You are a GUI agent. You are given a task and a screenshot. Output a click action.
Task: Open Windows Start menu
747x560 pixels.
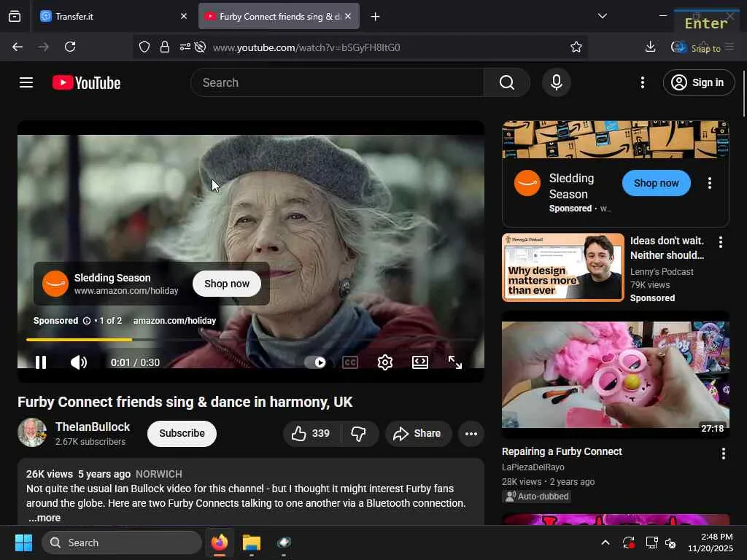(23, 542)
